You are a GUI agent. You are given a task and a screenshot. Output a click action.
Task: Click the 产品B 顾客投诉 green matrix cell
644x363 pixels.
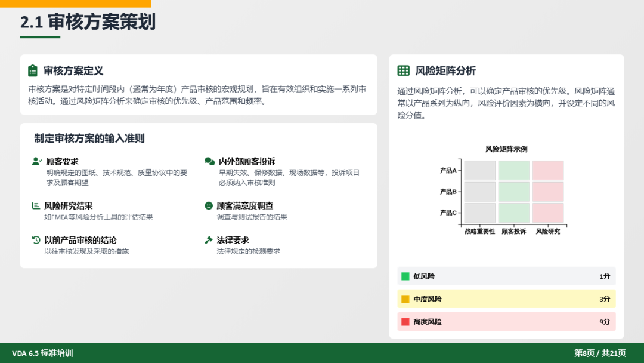513,192
